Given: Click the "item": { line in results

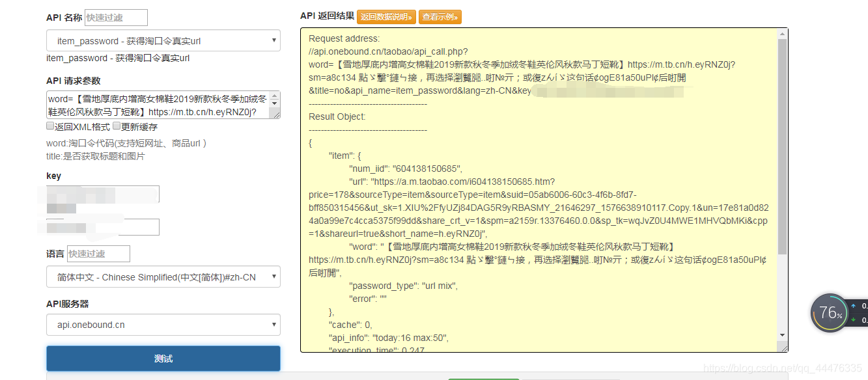Looking at the screenshot, I should [x=345, y=156].
